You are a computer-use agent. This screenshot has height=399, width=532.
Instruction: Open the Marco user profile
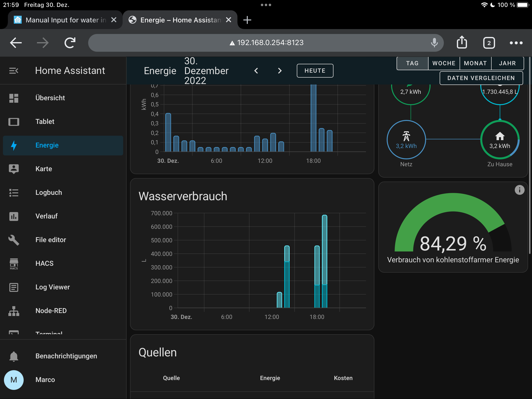tap(14, 380)
